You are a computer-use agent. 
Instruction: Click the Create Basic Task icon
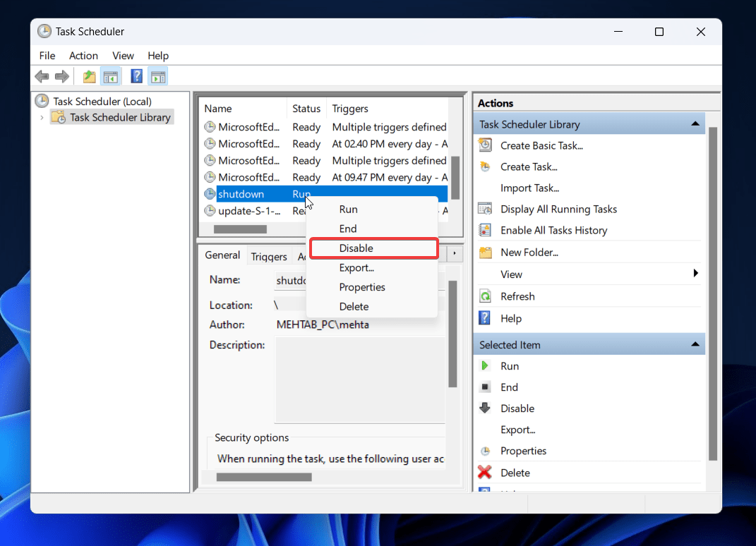coord(485,145)
